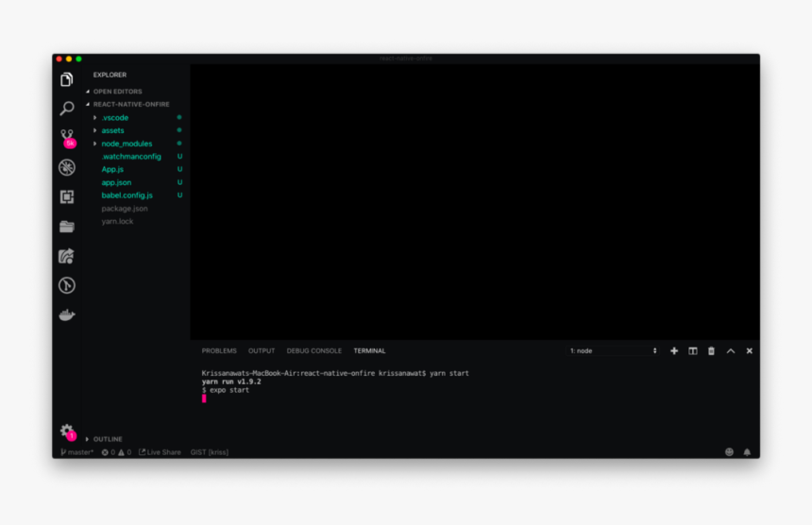Open the .watchmanconfig file
Screen dimensions: 812x525
(131, 157)
